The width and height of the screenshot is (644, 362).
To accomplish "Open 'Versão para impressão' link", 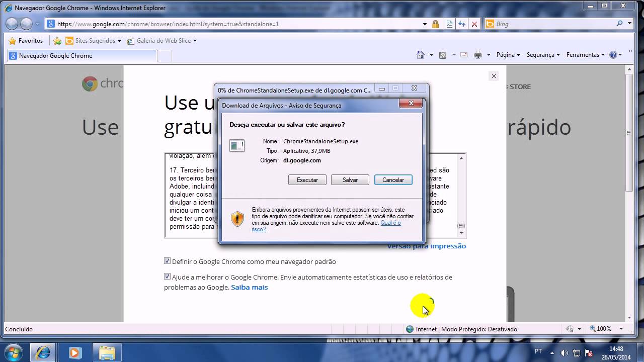I will pos(426,246).
